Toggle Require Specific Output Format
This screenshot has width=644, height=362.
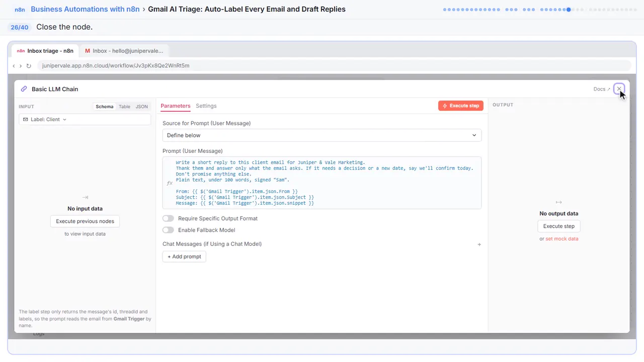[x=168, y=219]
